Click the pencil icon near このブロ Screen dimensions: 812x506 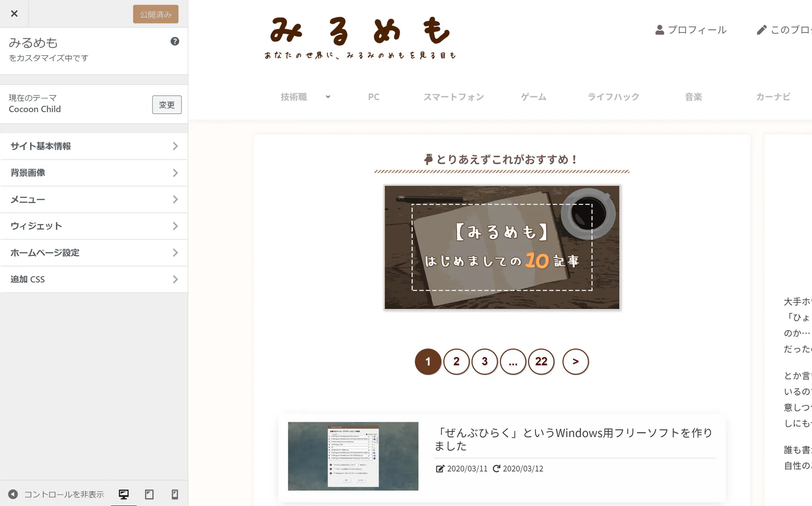[x=761, y=30]
